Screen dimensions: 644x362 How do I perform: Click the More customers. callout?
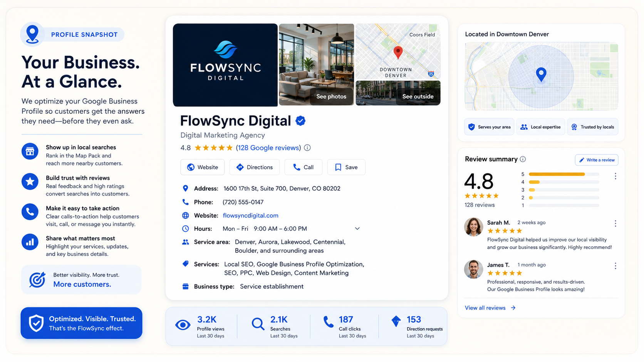pyautogui.click(x=81, y=280)
